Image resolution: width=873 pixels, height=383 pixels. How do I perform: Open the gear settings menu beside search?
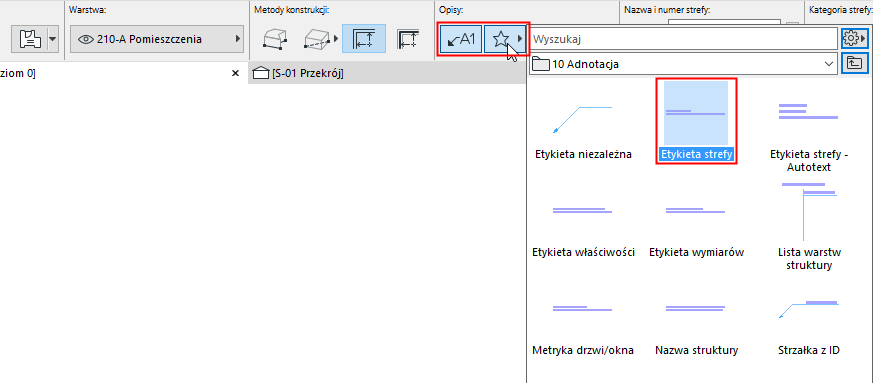[x=854, y=39]
